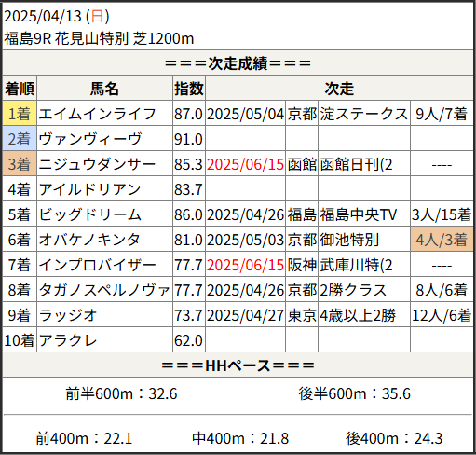Select ヴァンヴィーヴ in the 2着 row
This screenshot has width=476, height=455.
point(90,139)
